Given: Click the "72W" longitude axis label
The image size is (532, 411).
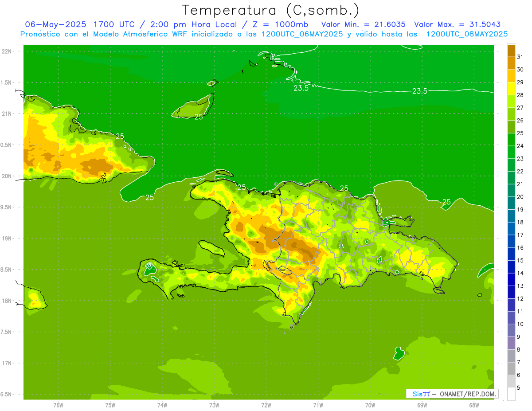Looking at the screenshot, I should pos(266,405).
